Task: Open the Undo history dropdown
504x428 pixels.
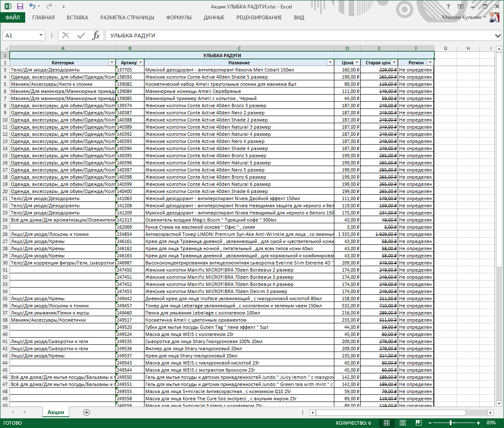Action: [39, 6]
